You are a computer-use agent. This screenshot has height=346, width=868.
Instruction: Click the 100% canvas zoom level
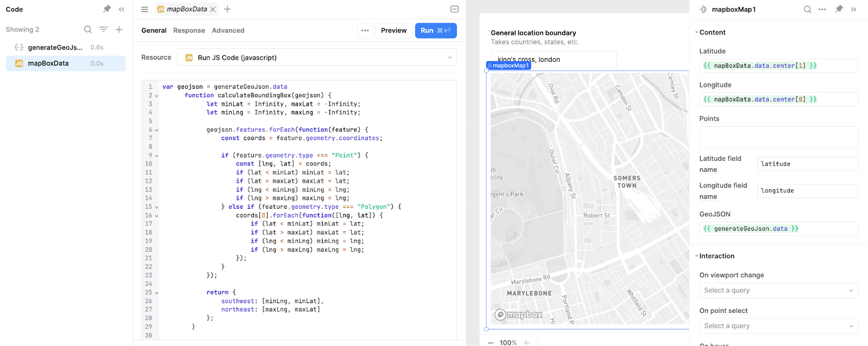(x=508, y=343)
